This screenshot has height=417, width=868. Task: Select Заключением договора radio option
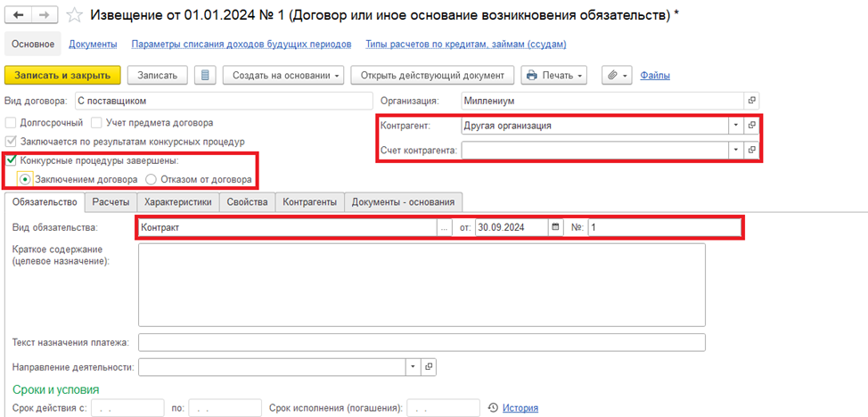tap(24, 179)
